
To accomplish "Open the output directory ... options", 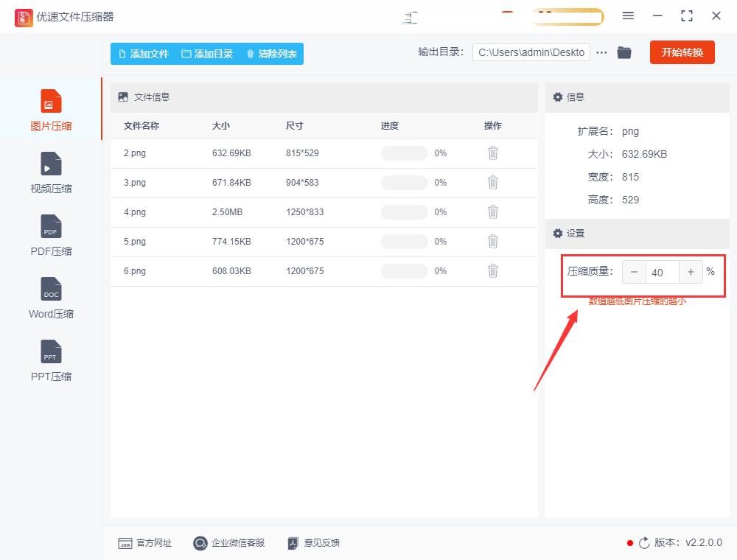I will 602,52.
